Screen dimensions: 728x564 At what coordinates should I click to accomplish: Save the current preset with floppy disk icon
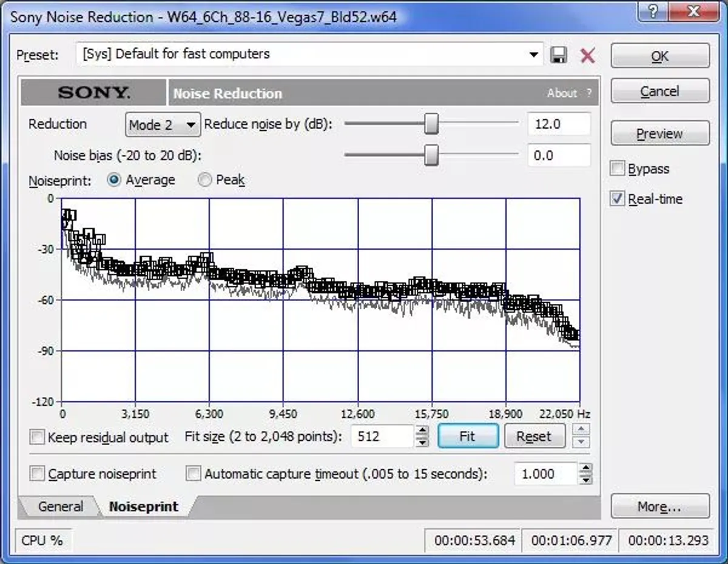pos(559,55)
